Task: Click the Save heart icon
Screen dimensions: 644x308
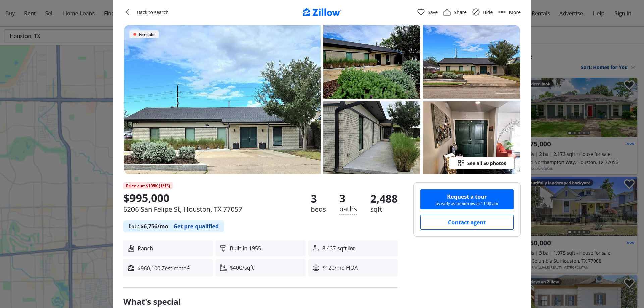Action: pos(421,12)
